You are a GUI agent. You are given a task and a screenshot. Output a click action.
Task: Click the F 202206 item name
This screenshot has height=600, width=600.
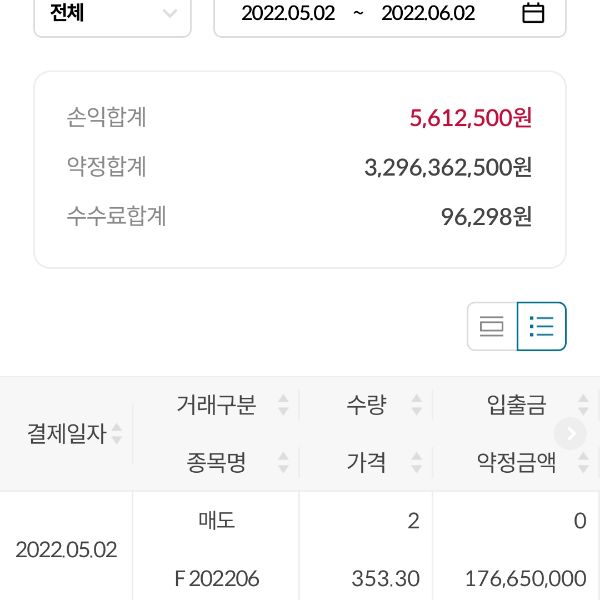pos(216,578)
